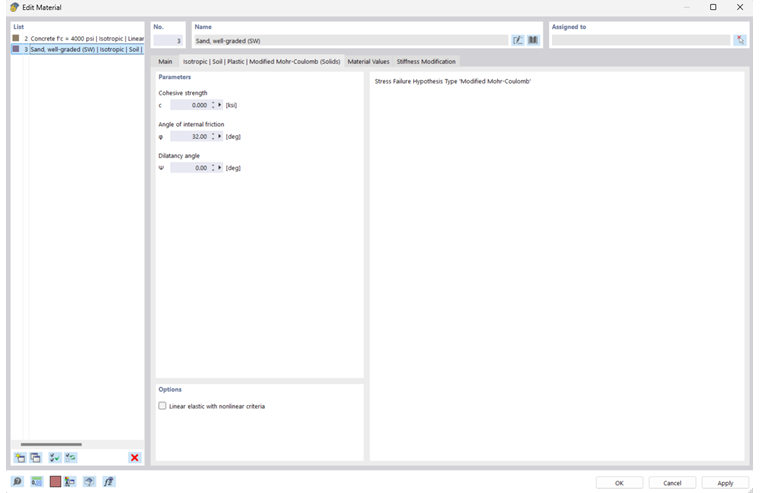Open the friction angle arrow menu
The image size is (760, 493).
[220, 137]
